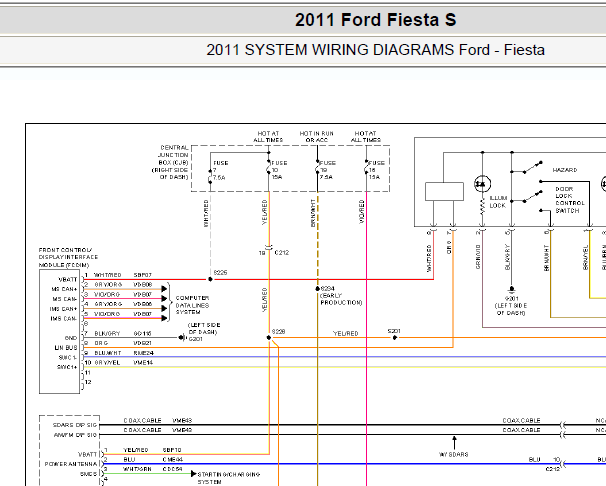
Task: Select the 'MS CAN+' pin label
Action: pyautogui.click(x=64, y=289)
